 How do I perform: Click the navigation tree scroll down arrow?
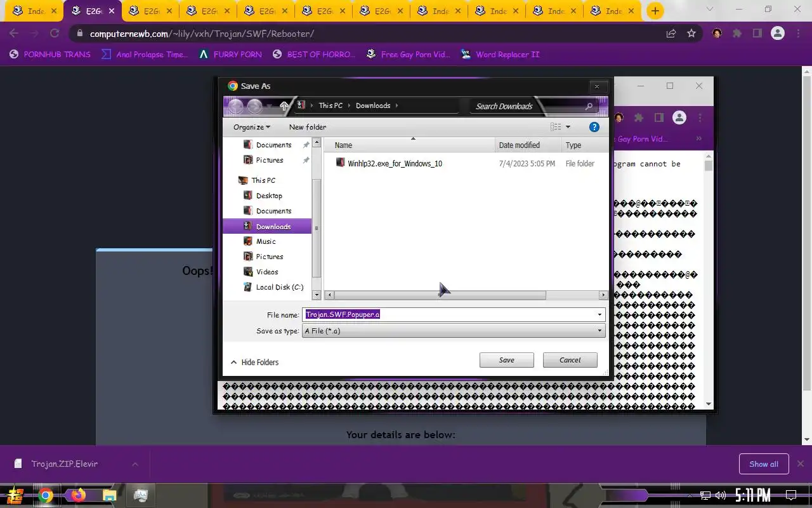pos(317,295)
